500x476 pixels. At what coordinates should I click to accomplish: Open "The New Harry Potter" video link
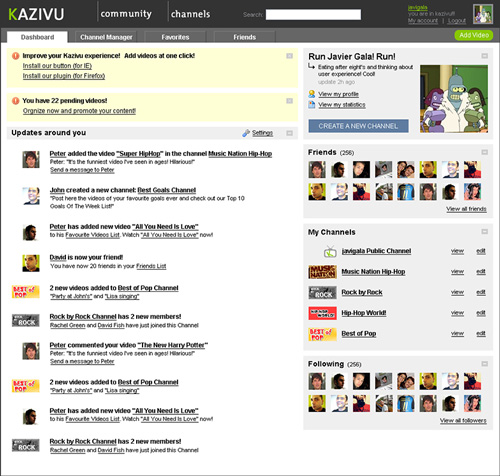pos(173,345)
